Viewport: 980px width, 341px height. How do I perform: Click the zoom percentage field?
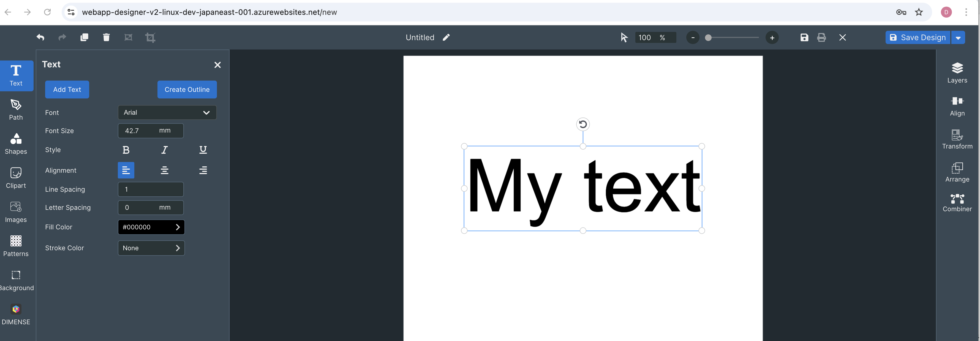tap(655, 37)
